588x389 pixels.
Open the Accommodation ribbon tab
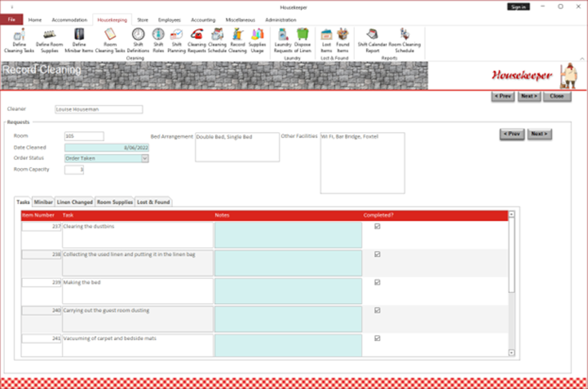(x=69, y=20)
